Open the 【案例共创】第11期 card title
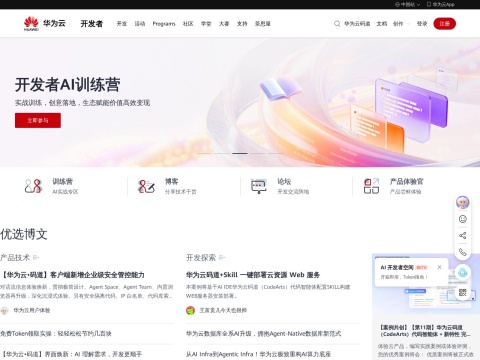 pos(425,331)
